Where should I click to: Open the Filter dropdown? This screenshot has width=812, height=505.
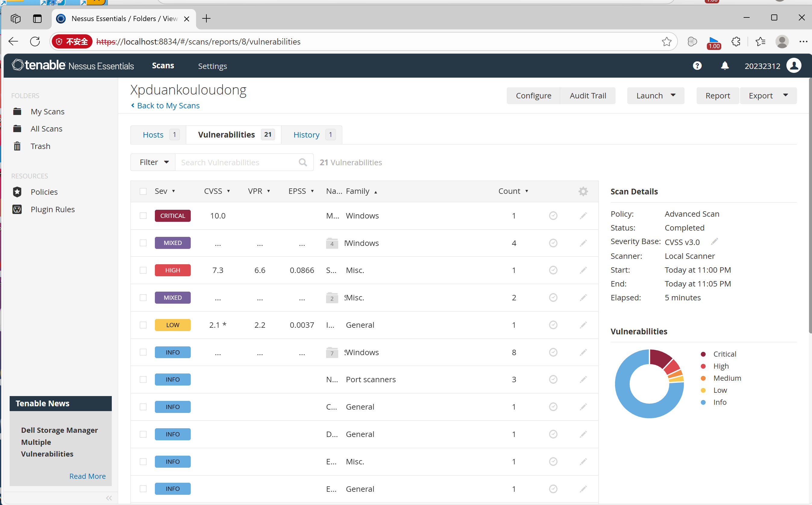(x=153, y=162)
